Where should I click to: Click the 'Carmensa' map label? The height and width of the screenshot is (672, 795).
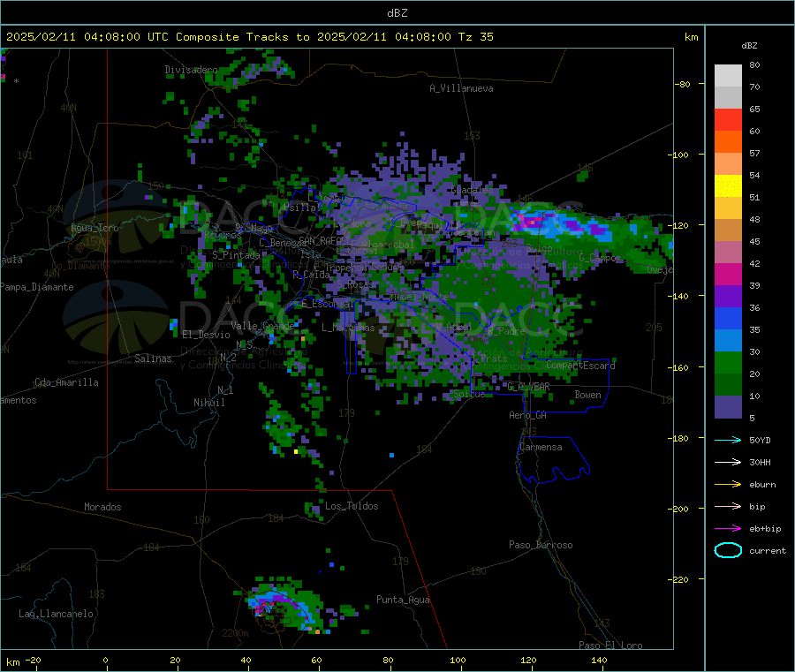(541, 447)
